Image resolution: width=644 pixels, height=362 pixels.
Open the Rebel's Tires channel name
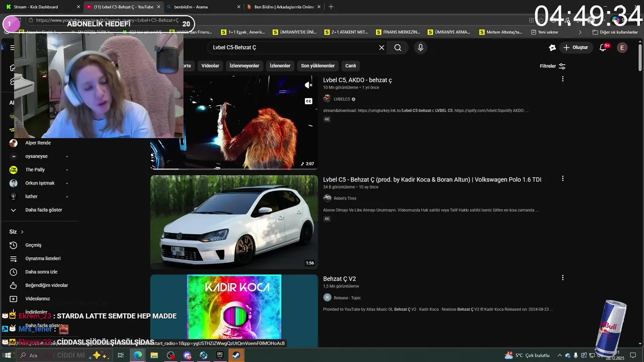click(x=345, y=198)
